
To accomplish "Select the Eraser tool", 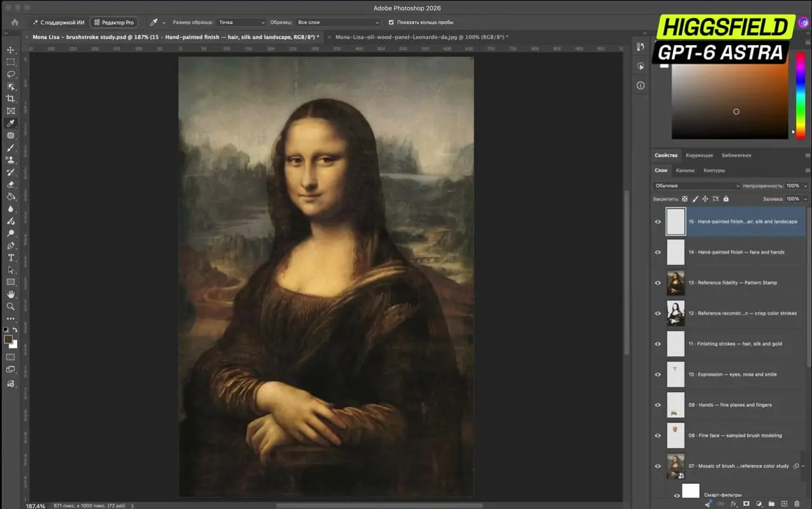I will [11, 185].
